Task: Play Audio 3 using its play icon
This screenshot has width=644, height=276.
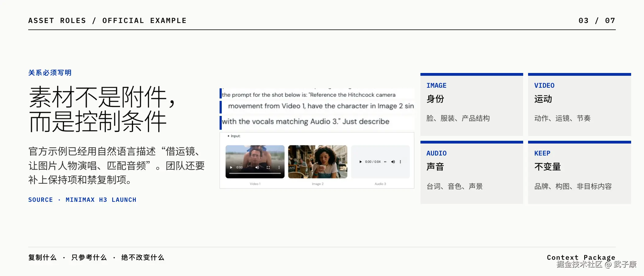Action: coord(360,162)
